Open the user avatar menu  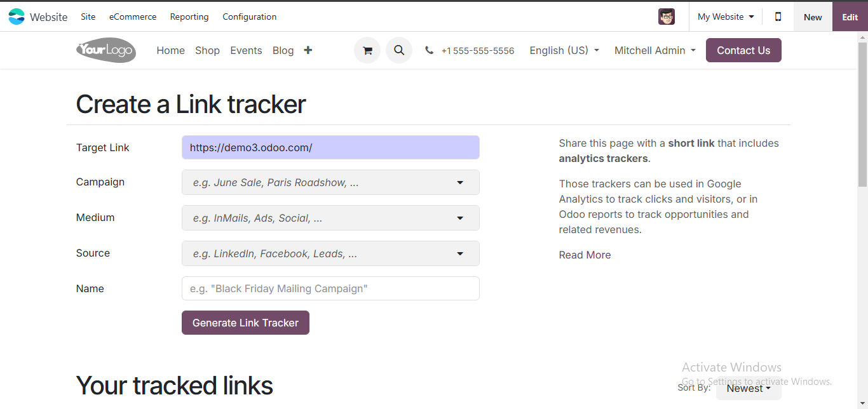(x=666, y=17)
